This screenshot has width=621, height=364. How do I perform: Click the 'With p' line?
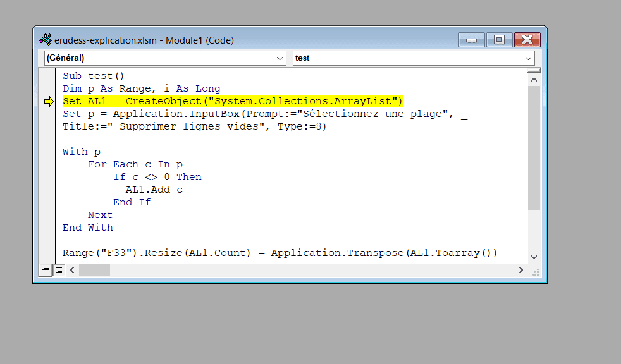[x=82, y=152]
